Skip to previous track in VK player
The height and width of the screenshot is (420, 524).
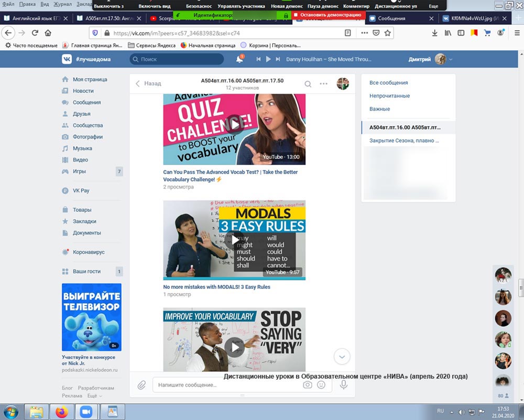coord(258,59)
